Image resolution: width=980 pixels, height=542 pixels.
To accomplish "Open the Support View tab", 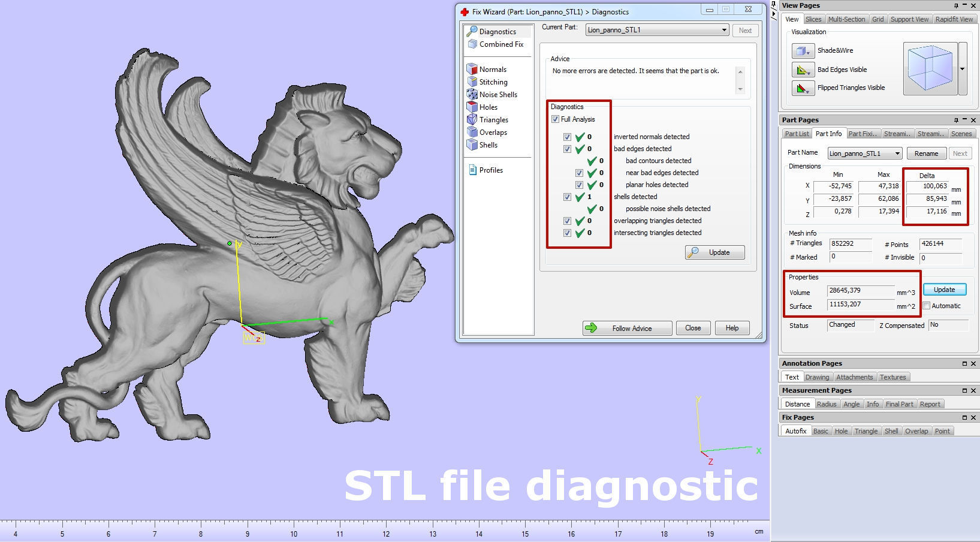I will tap(909, 19).
